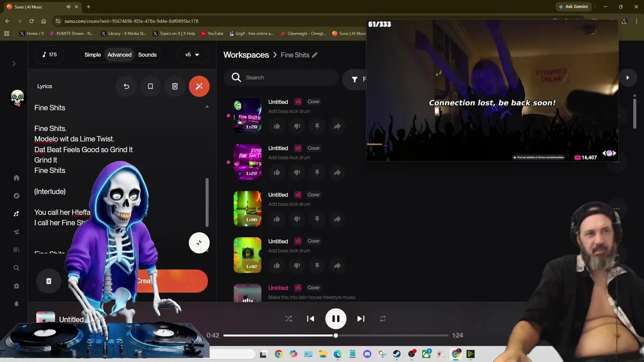Edit the Fine Shits workspace name pencil
Screen dimensions: 644x362
point(315,55)
